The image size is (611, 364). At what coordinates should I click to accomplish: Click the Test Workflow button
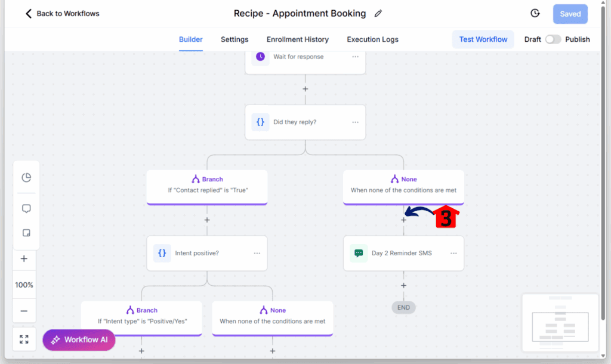tap(483, 39)
